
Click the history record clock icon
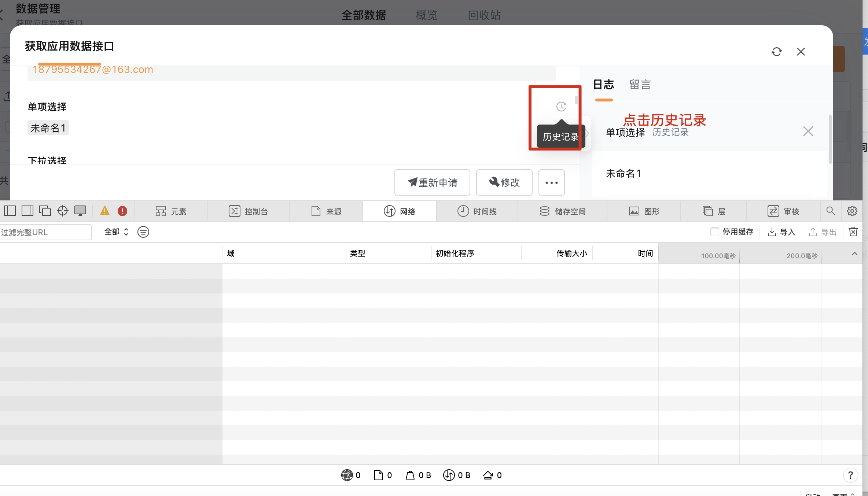pyautogui.click(x=561, y=107)
